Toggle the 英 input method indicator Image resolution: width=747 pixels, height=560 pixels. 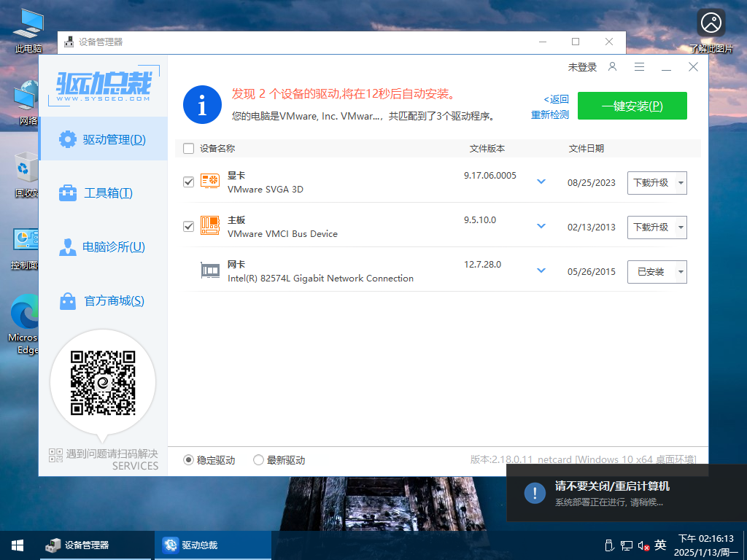click(x=660, y=545)
